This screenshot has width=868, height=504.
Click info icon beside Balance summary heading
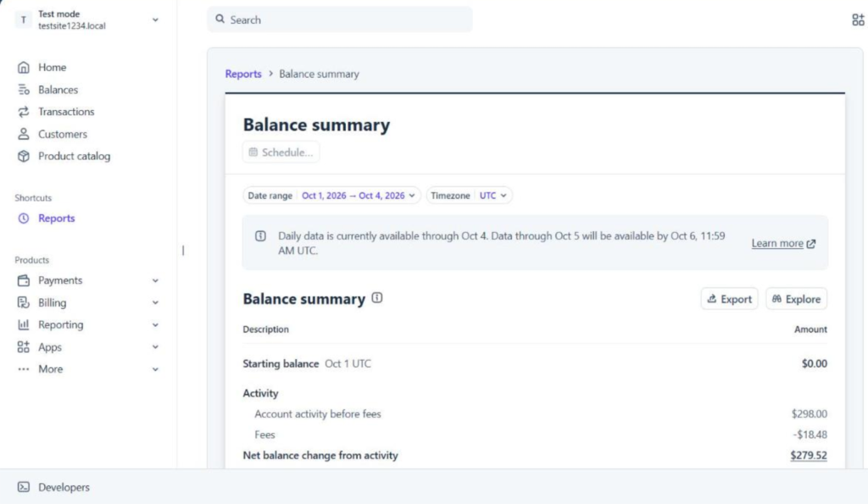pos(377,297)
